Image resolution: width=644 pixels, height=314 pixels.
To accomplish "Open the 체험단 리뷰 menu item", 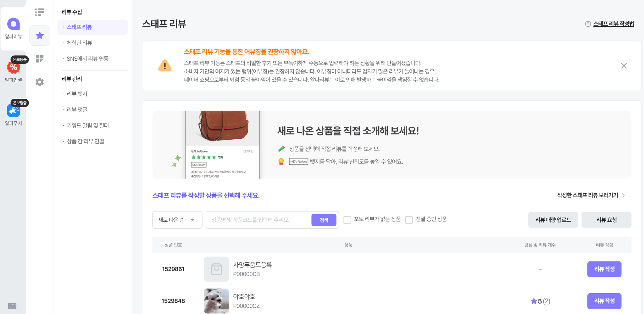I will pos(79,43).
